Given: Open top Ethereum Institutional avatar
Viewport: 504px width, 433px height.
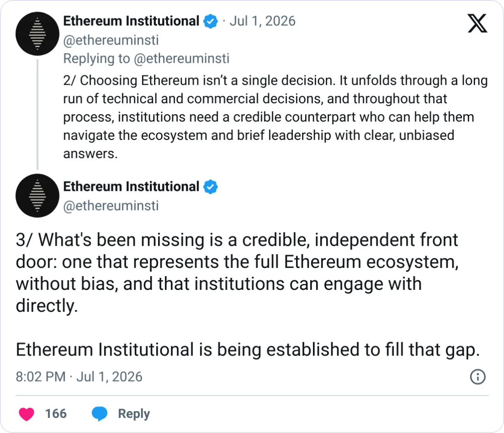Looking at the screenshot, I should tap(37, 34).
